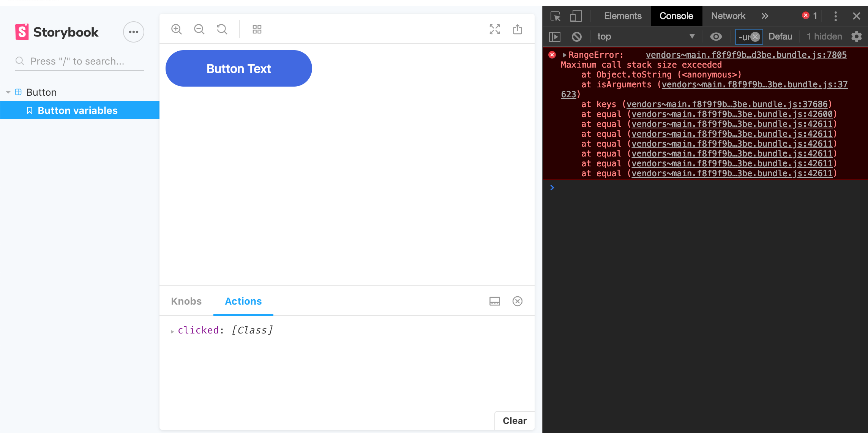Enter full screen with the expand arrows icon
Image resolution: width=868 pixels, height=433 pixels.
(x=494, y=29)
